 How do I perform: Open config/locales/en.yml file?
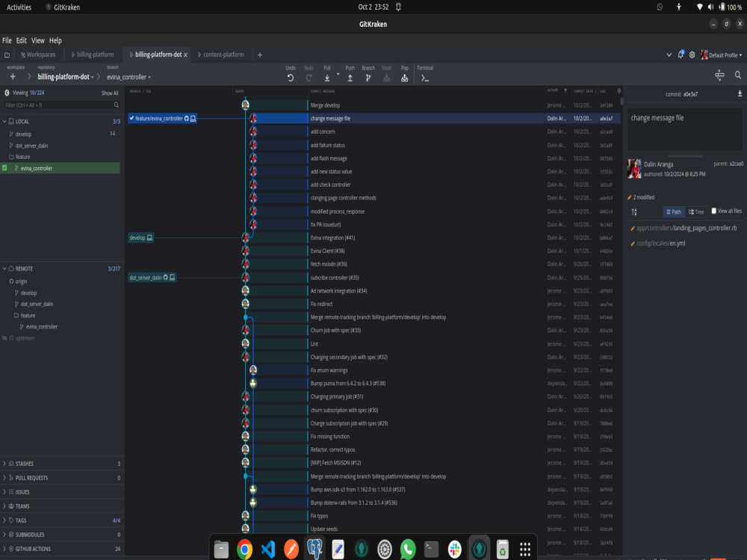[661, 243]
